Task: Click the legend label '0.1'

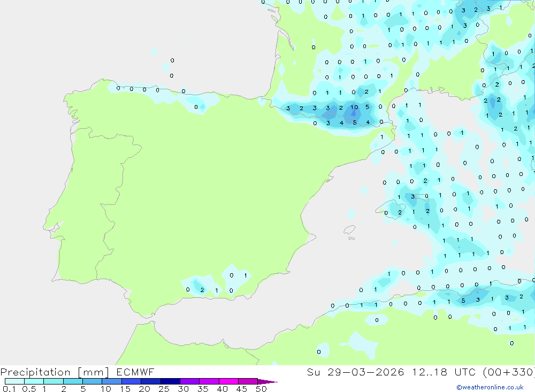Action: pos(9,389)
